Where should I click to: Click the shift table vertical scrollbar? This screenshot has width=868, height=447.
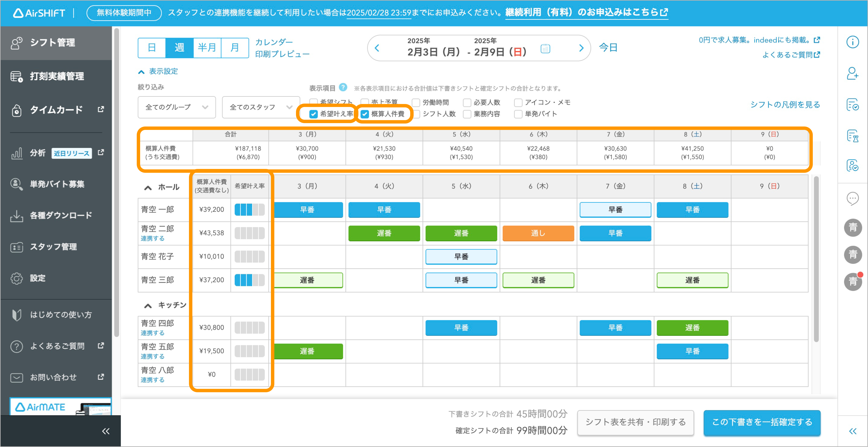[816, 259]
